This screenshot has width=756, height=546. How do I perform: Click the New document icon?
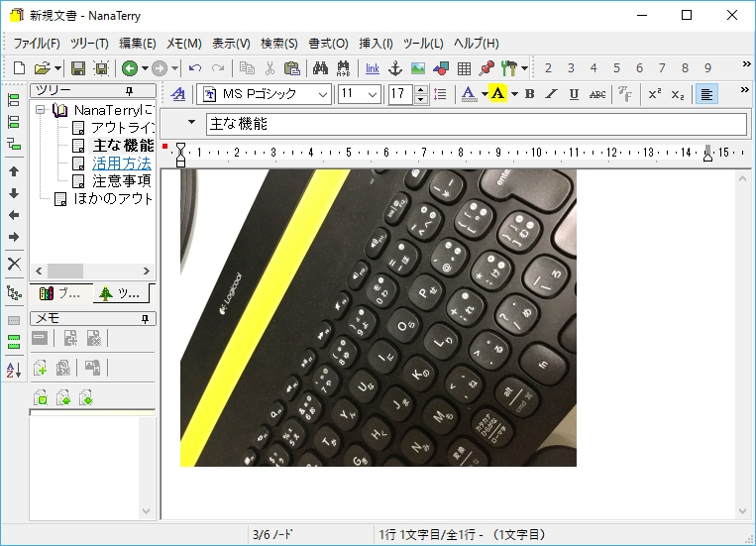click(x=19, y=68)
